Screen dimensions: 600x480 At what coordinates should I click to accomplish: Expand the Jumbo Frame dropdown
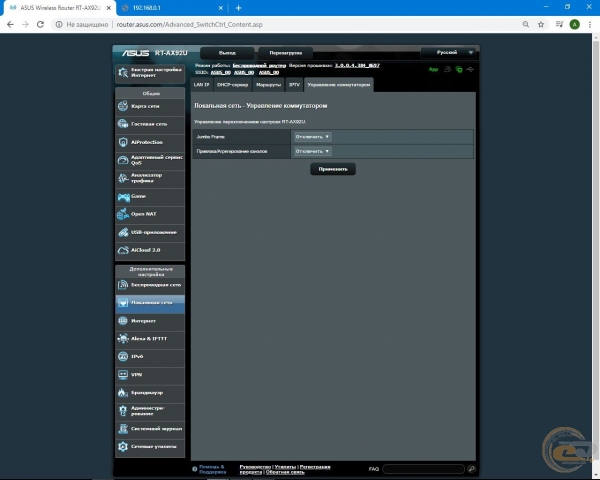tap(313, 136)
